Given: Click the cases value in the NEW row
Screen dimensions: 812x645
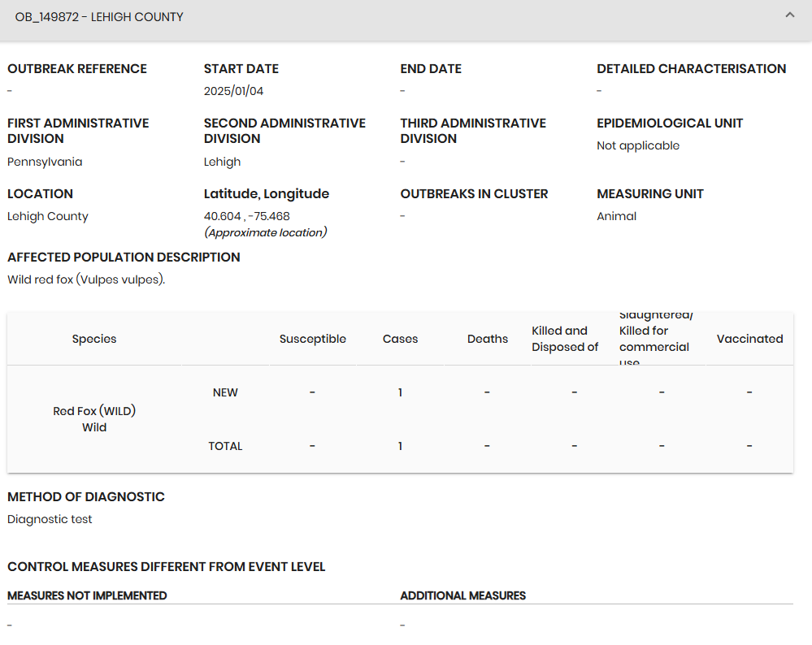Looking at the screenshot, I should (400, 392).
